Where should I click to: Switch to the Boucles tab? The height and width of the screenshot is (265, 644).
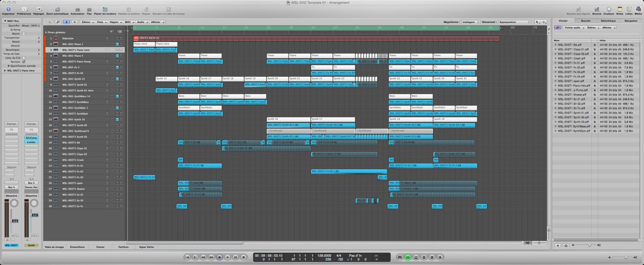tap(586, 21)
